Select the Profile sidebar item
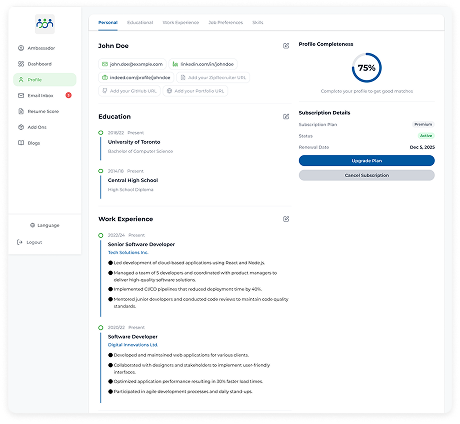The image size is (460, 424). click(x=45, y=80)
